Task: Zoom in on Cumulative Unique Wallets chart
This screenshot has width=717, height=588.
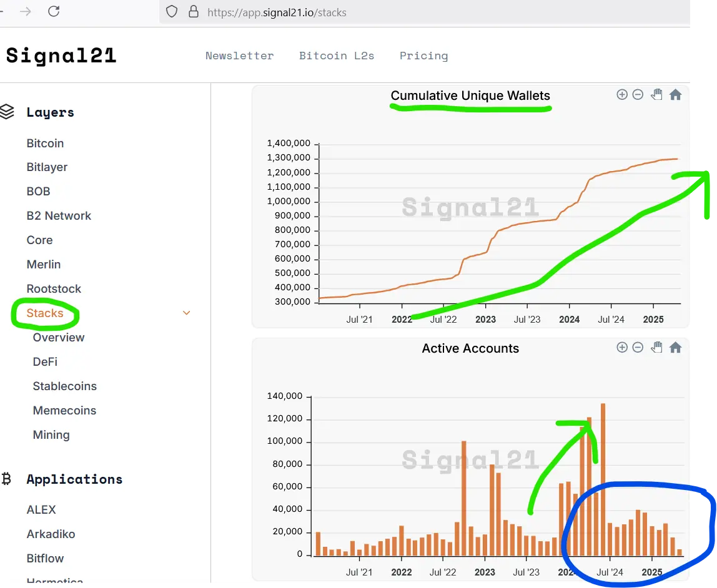Action: tap(622, 95)
